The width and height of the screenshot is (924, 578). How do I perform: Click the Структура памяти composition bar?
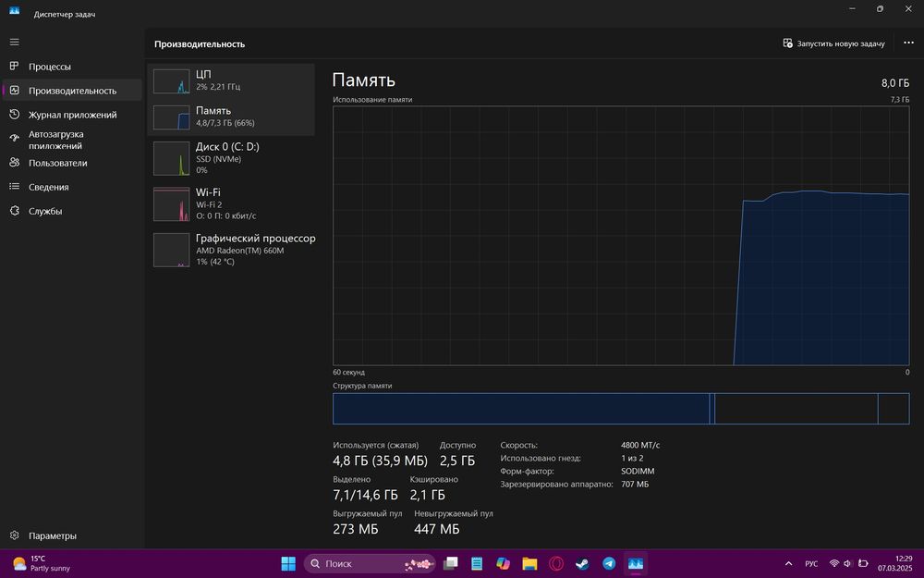621,409
